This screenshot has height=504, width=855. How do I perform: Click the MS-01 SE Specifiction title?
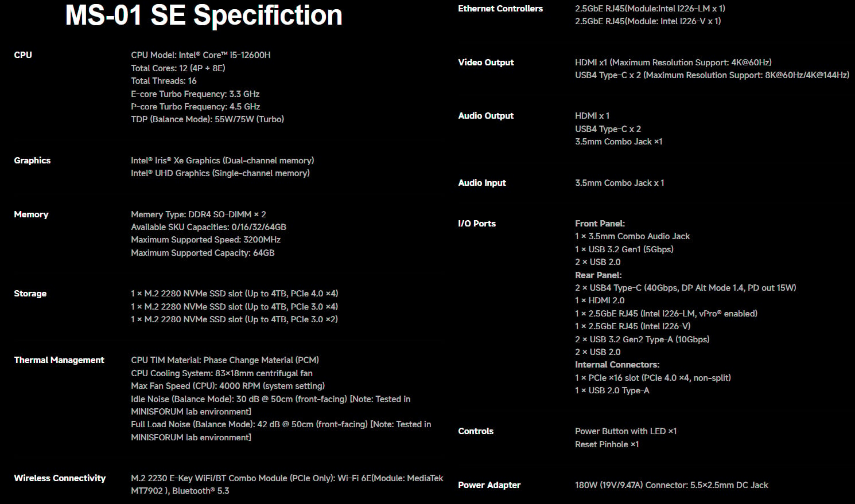204,15
